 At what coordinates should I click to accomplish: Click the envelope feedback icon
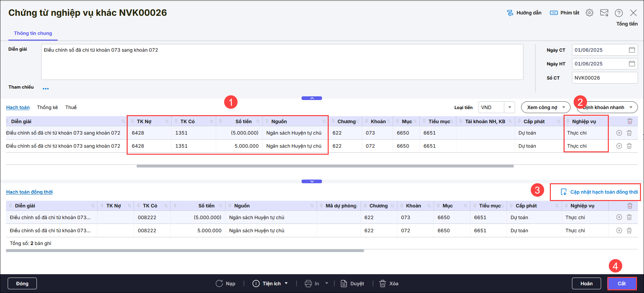pos(604,13)
